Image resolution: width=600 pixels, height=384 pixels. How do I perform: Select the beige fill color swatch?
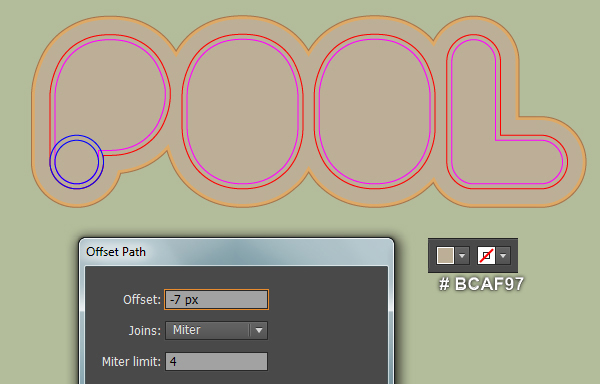pos(445,255)
